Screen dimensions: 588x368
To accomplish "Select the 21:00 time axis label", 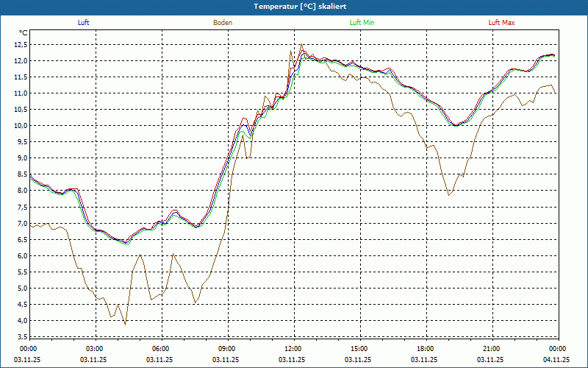I will coord(492,349).
